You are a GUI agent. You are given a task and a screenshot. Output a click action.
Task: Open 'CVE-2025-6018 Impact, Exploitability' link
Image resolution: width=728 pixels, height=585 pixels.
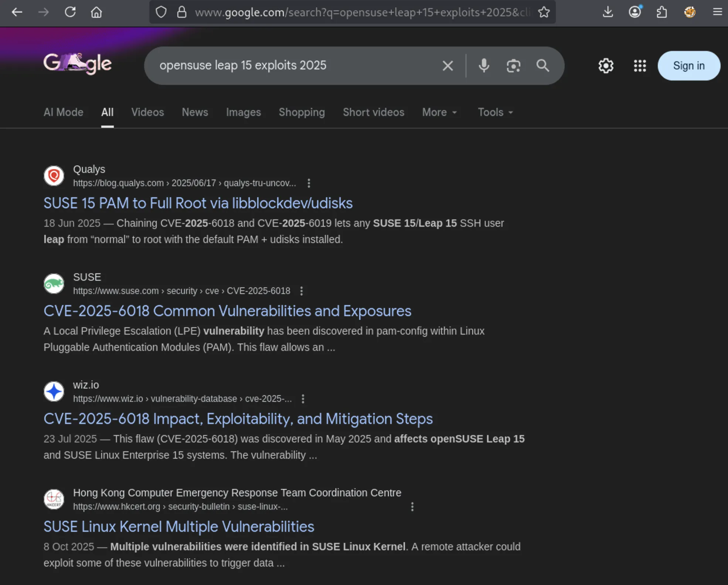[238, 419]
